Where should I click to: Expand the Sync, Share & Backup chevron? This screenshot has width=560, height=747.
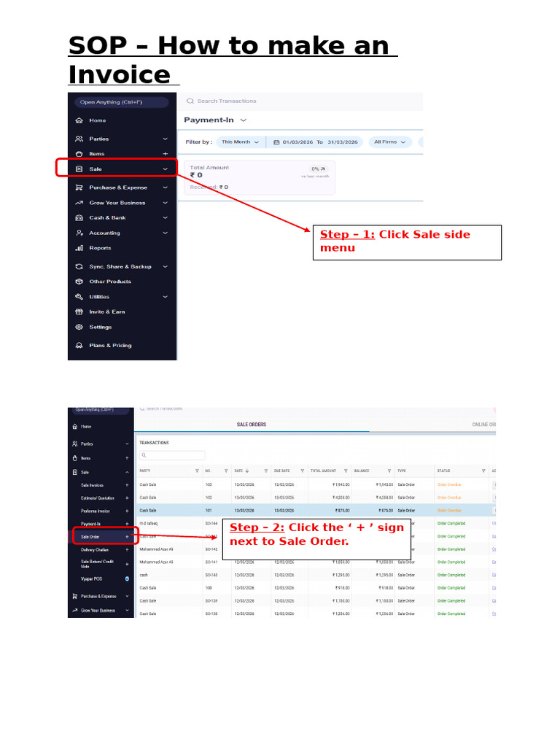coord(166,267)
